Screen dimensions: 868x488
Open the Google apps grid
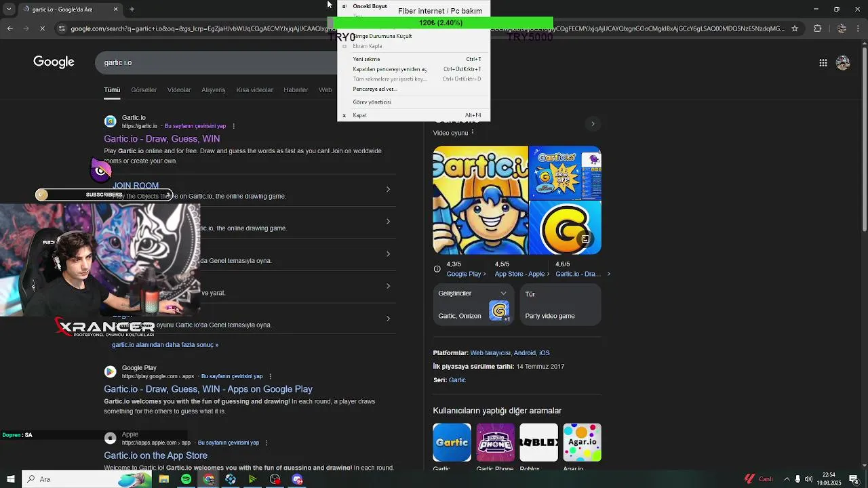point(823,62)
